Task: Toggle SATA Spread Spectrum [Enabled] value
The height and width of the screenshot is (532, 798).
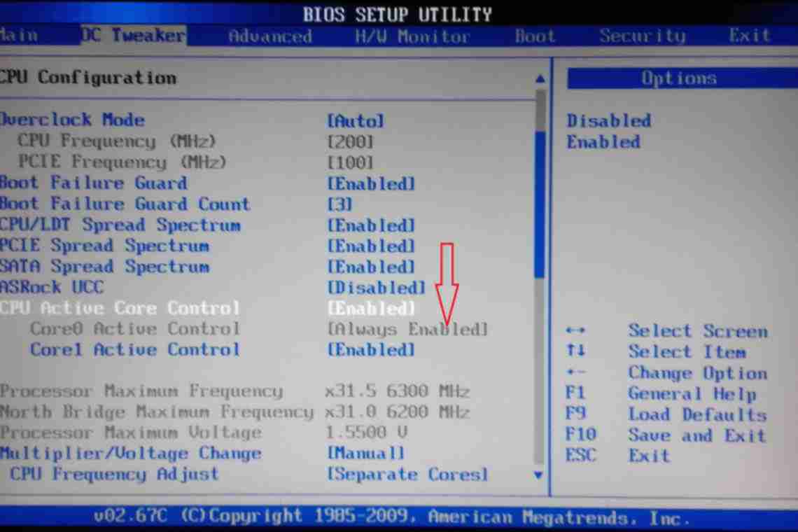Action: (371, 267)
